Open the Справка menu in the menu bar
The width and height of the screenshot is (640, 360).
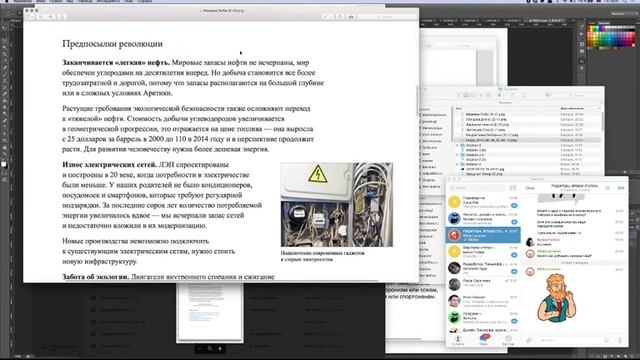pos(144,1)
